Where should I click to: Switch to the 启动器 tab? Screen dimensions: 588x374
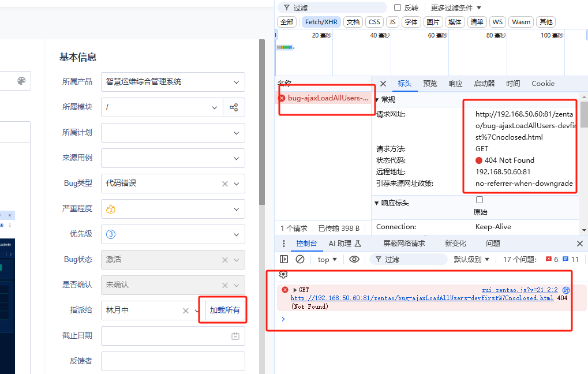(x=484, y=84)
